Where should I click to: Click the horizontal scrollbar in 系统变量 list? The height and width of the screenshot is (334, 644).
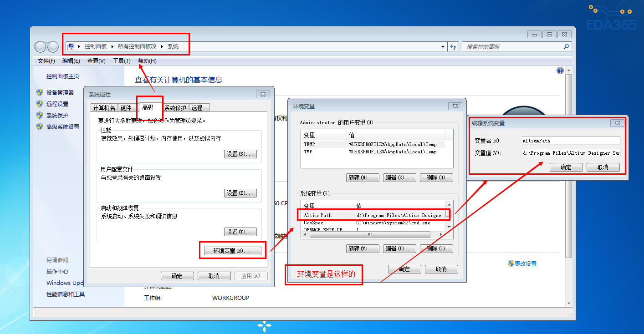click(369, 235)
